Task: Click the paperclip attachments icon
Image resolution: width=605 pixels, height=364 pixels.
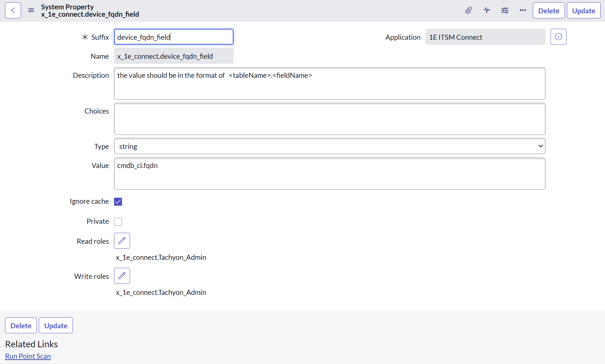Action: (469, 10)
